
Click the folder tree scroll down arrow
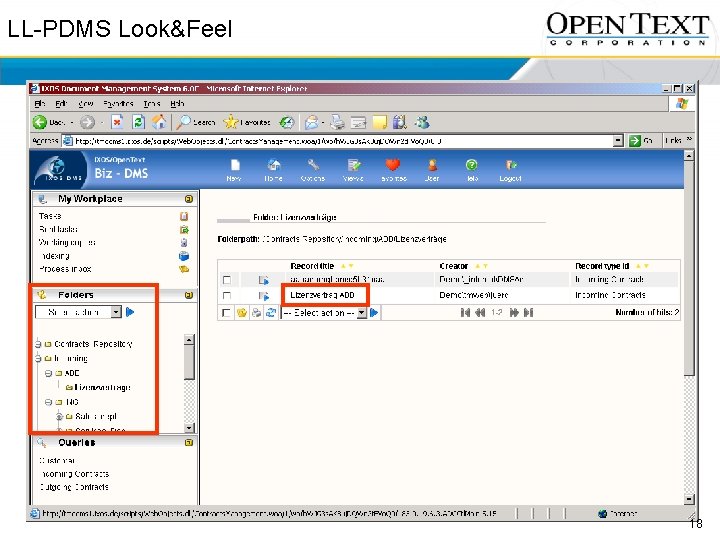[189, 428]
